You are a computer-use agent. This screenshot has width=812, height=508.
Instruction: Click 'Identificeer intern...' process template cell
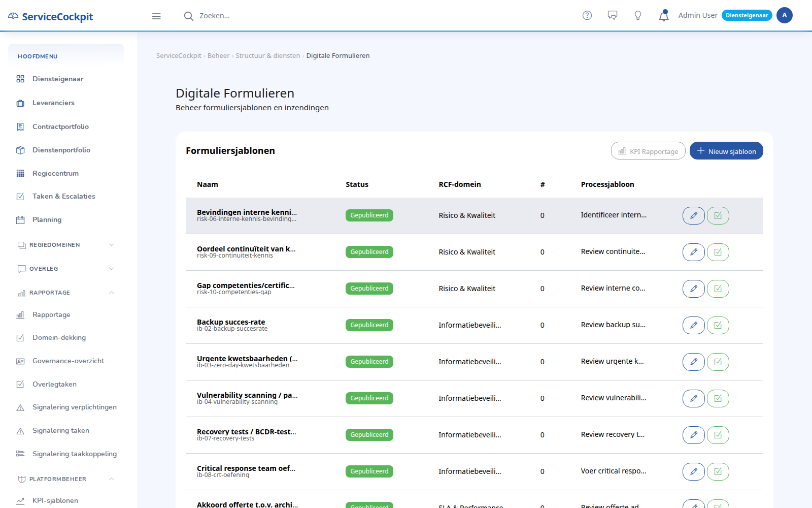614,215
